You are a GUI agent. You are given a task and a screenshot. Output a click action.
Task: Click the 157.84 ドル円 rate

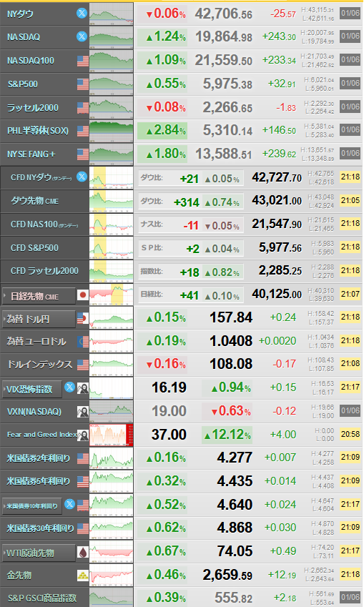pyautogui.click(x=231, y=317)
